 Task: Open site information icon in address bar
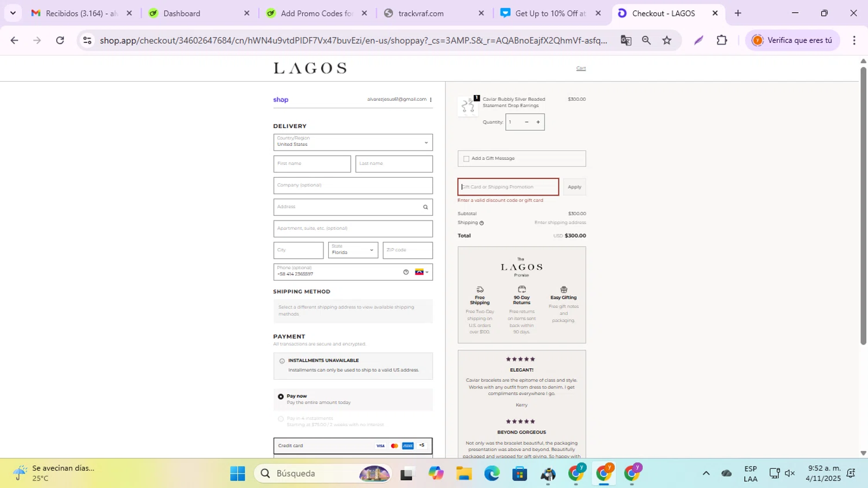pyautogui.click(x=87, y=40)
